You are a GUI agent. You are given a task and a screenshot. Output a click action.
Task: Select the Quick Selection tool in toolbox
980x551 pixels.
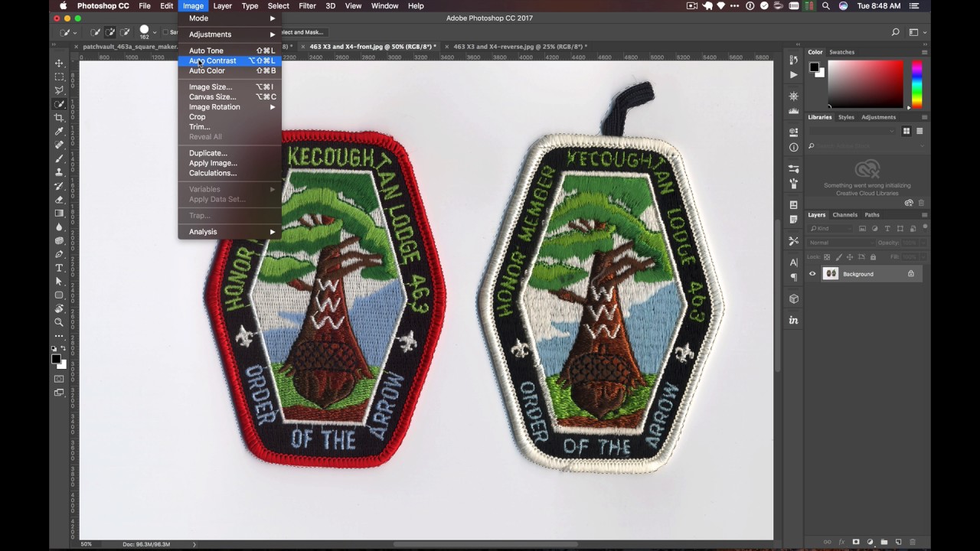coord(59,104)
